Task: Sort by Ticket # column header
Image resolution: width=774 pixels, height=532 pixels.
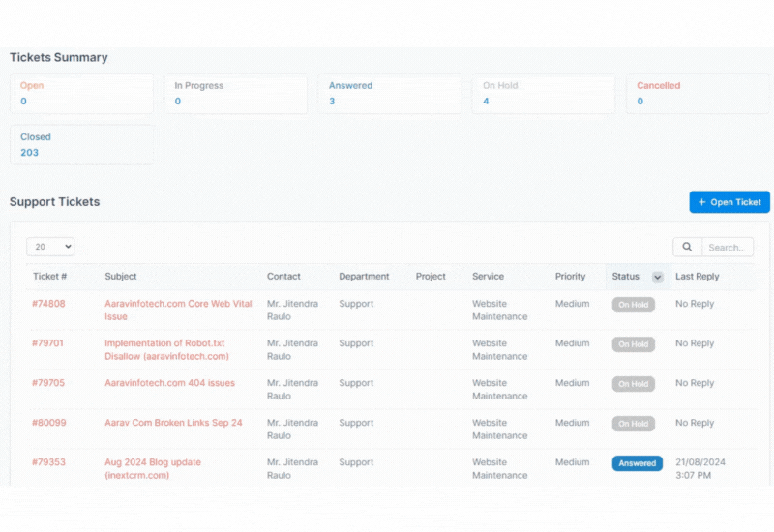Action: click(50, 277)
